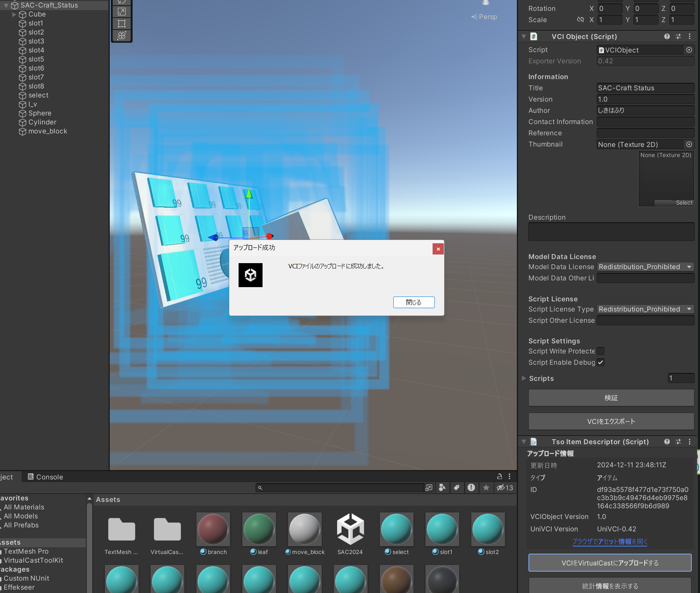The height and width of the screenshot is (593, 700).
Task: Select slot5 in the hierarchy
Action: 36,59
